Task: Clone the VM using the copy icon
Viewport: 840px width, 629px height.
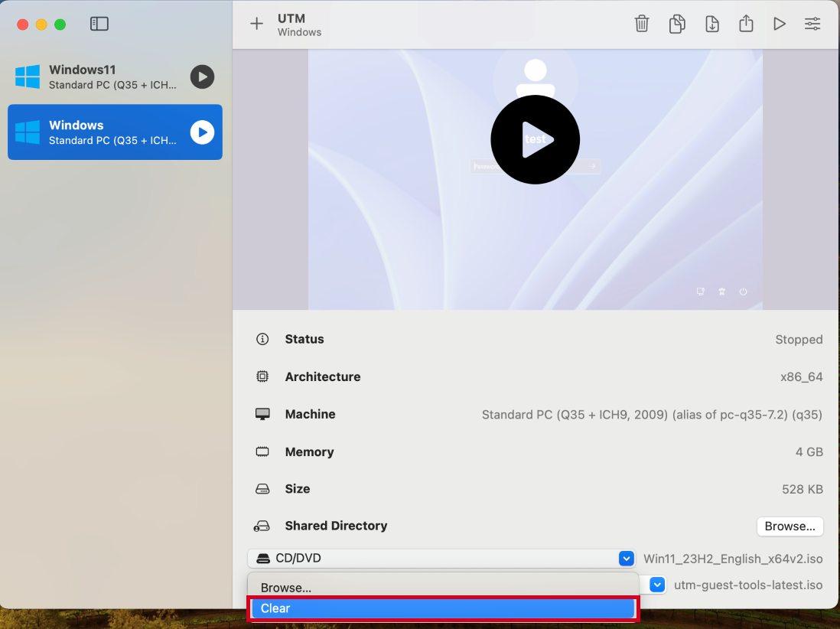Action: (x=677, y=24)
